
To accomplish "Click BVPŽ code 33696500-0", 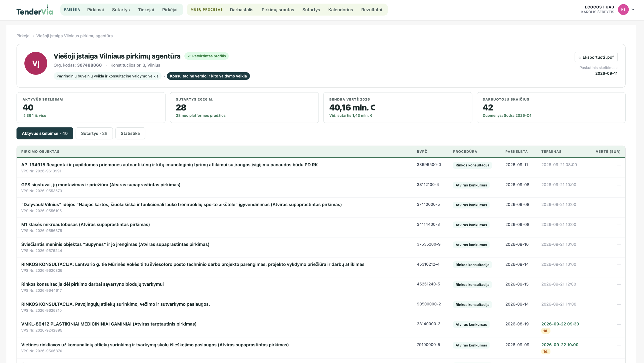I will 429,165.
